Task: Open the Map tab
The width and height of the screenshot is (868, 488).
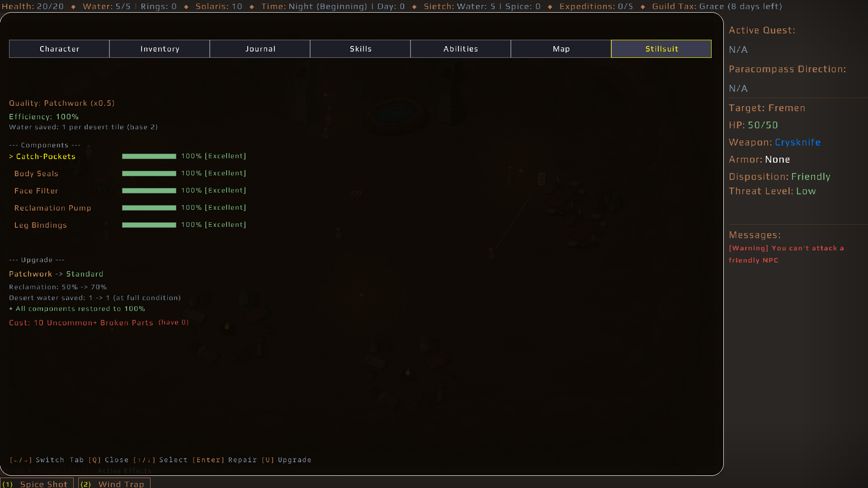Action: tap(561, 49)
